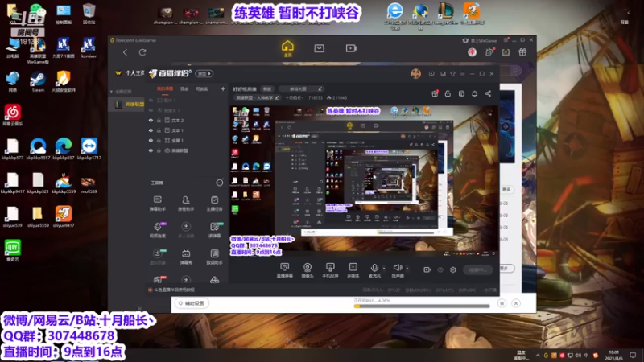The width and height of the screenshot is (644, 362).
Task: Toggle visibility of 全屏 1 layer
Action: pos(151,140)
